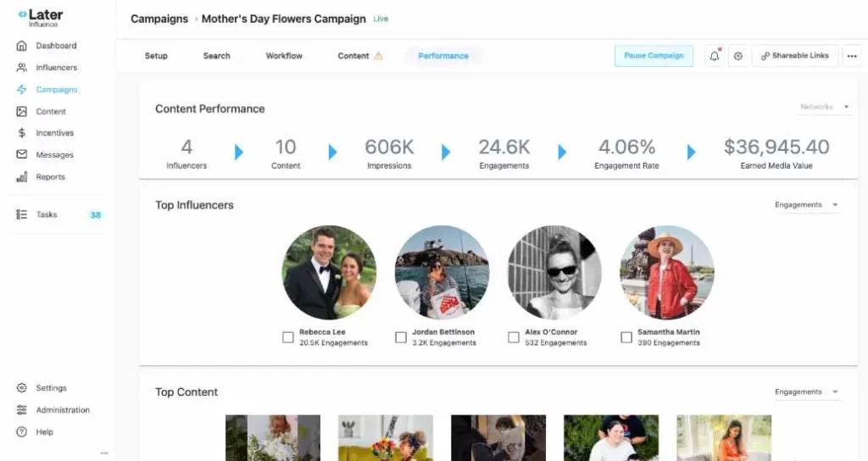
Task: Open Messages from sidebar
Action: (x=55, y=155)
